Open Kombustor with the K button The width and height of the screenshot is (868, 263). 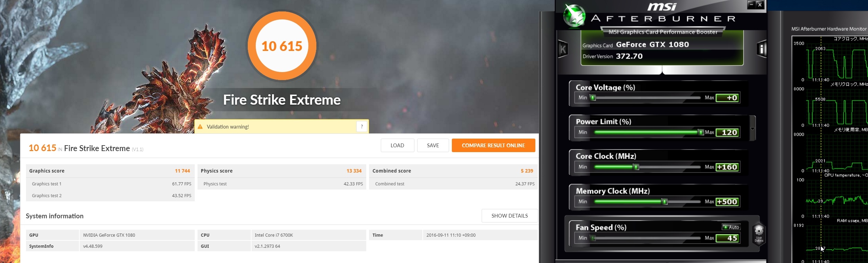tap(563, 49)
